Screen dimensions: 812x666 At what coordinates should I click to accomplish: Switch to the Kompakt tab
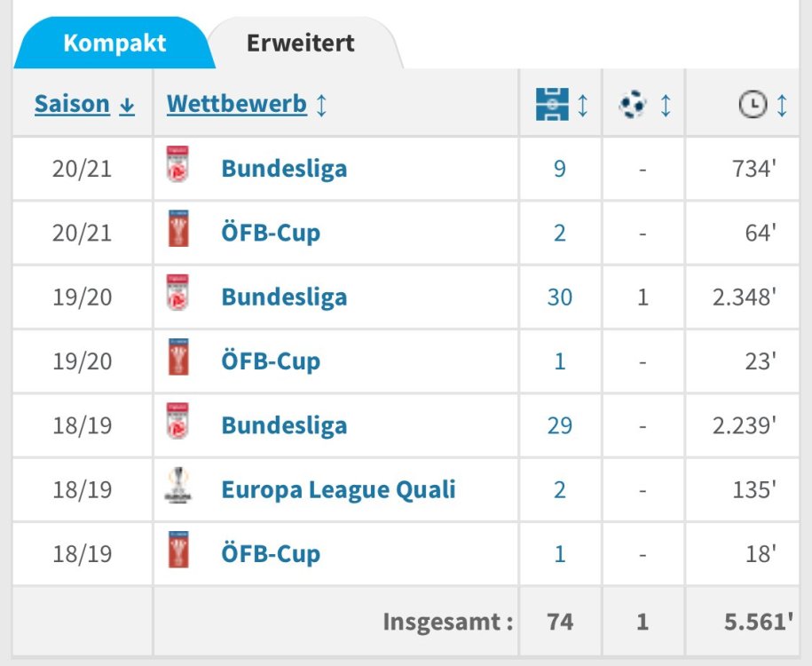pyautogui.click(x=114, y=44)
